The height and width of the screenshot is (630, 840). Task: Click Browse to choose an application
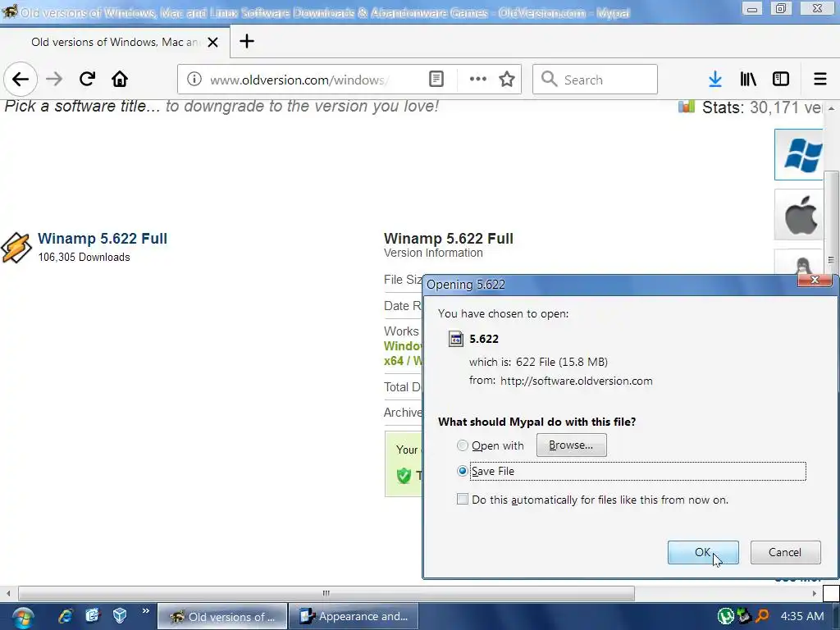(571, 445)
